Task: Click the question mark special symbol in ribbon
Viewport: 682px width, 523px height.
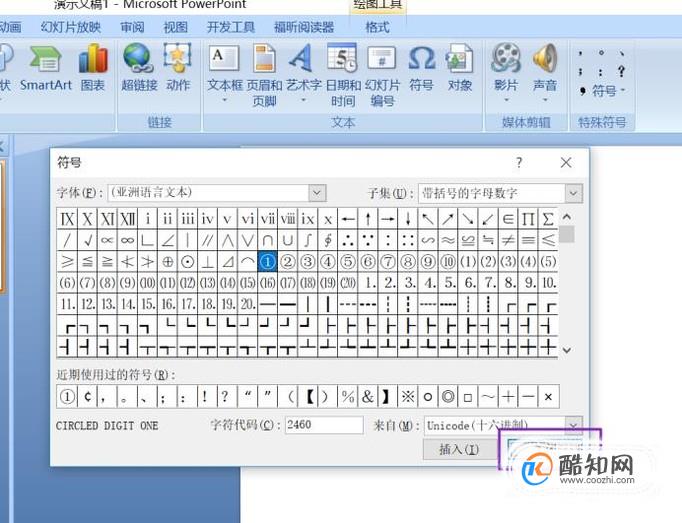Action: (622, 71)
